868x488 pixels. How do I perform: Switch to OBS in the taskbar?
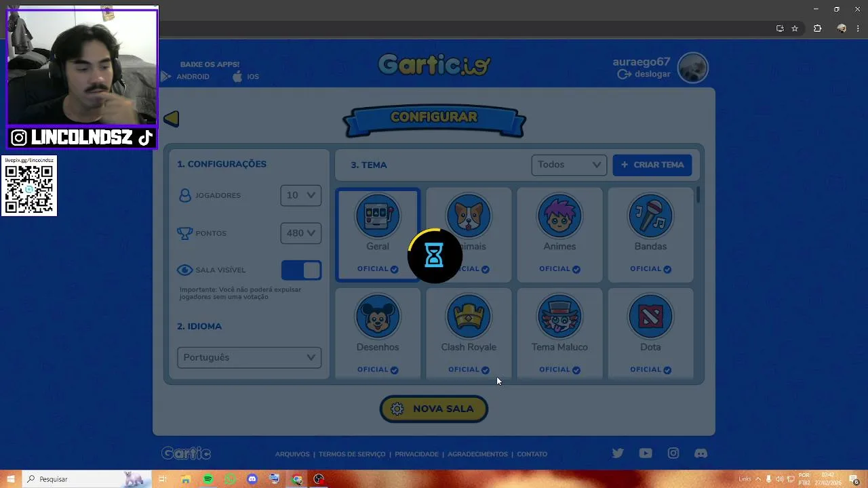click(319, 479)
